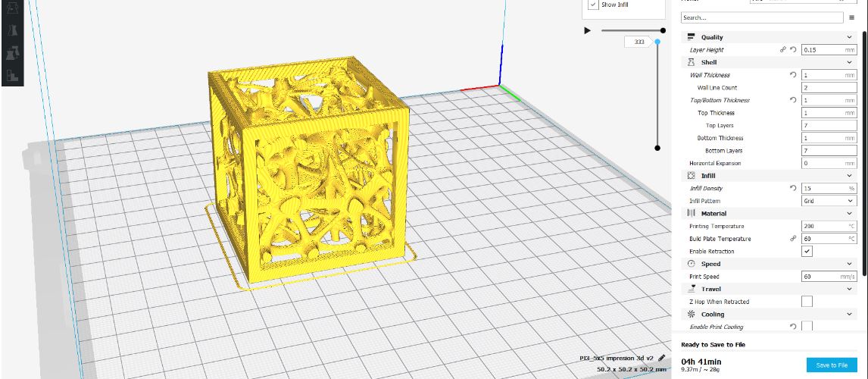
Task: Reset Wall Thickness with the revert arrow
Action: pos(793,75)
